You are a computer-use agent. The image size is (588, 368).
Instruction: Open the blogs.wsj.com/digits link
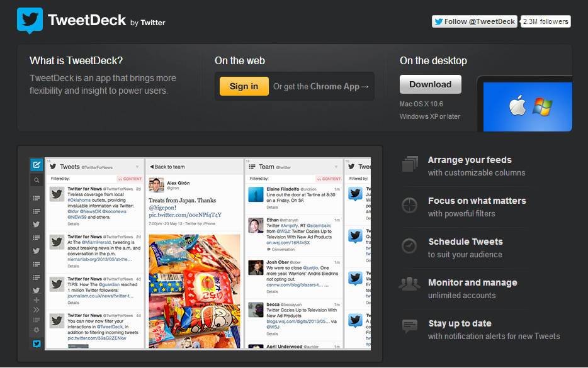click(298, 321)
